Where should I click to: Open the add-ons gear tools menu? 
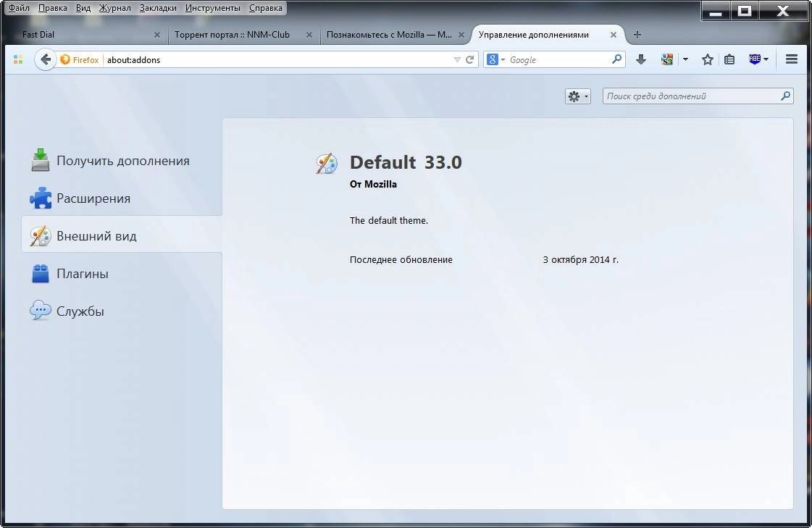coord(578,96)
